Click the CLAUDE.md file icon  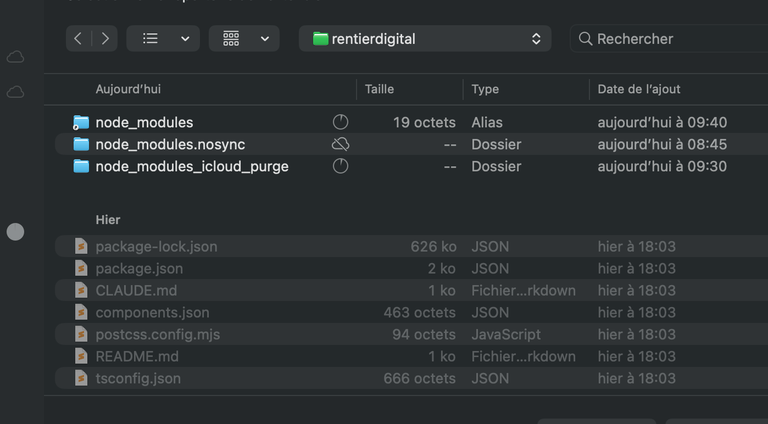(x=81, y=290)
